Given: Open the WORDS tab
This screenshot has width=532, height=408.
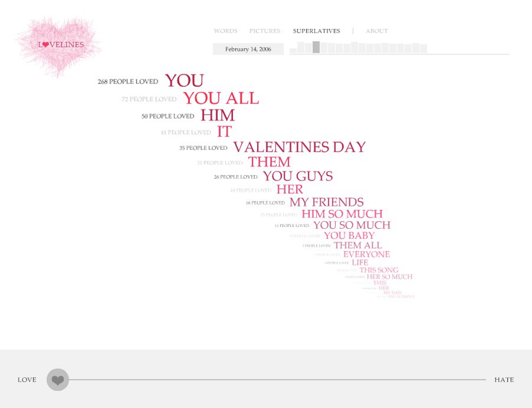Looking at the screenshot, I should point(225,31).
